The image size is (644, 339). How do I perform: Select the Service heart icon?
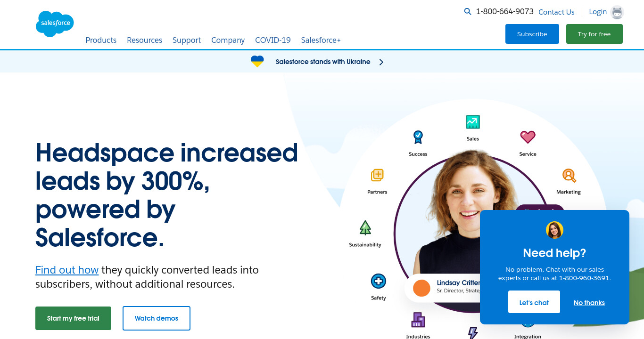(x=528, y=137)
